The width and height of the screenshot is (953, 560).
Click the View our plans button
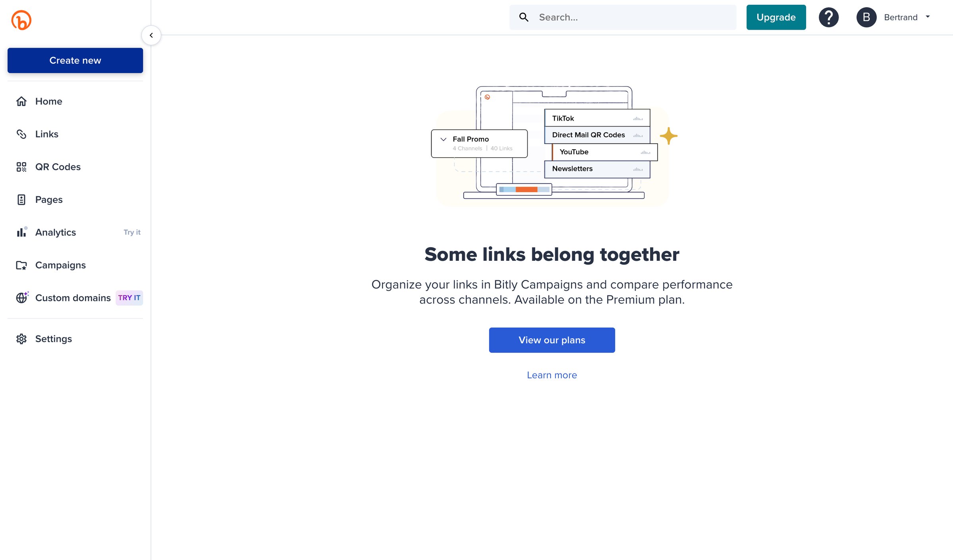(552, 340)
